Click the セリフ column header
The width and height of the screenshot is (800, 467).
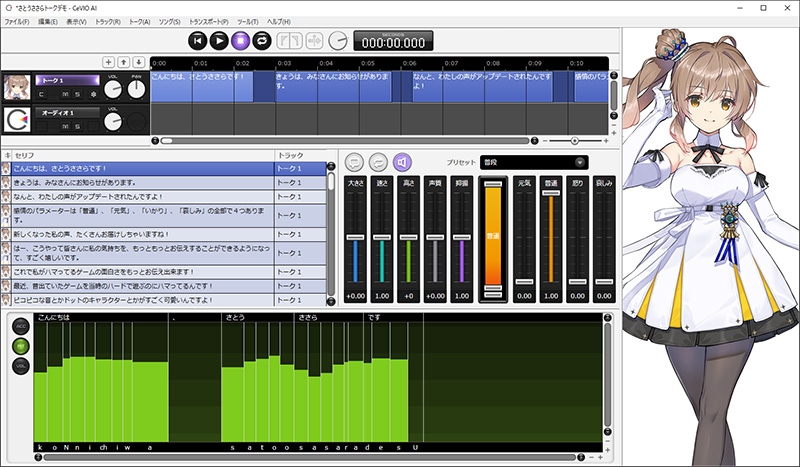(143, 155)
